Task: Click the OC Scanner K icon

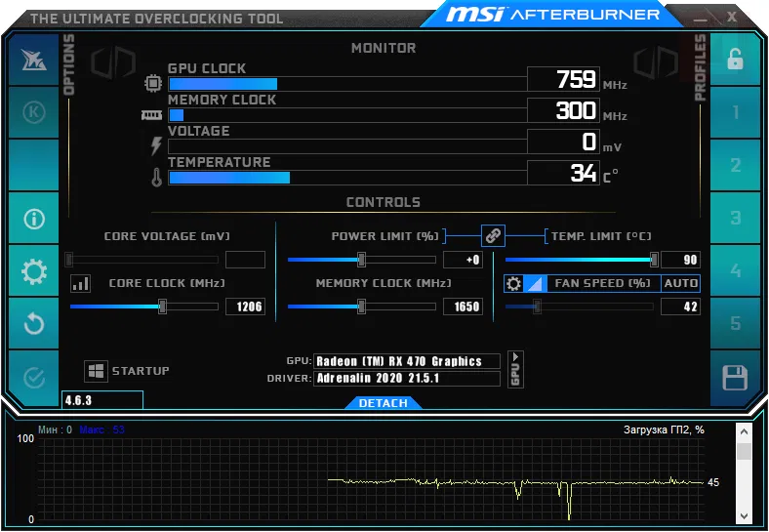Action: 33,112
